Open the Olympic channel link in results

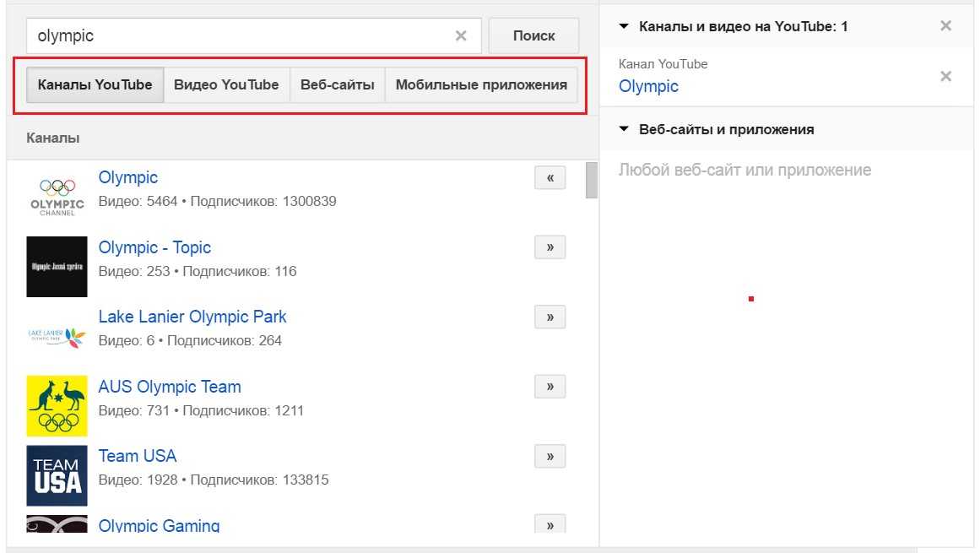pos(128,177)
